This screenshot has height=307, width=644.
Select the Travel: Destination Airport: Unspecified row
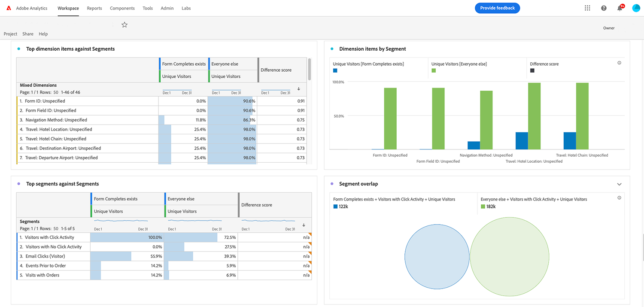click(161, 148)
